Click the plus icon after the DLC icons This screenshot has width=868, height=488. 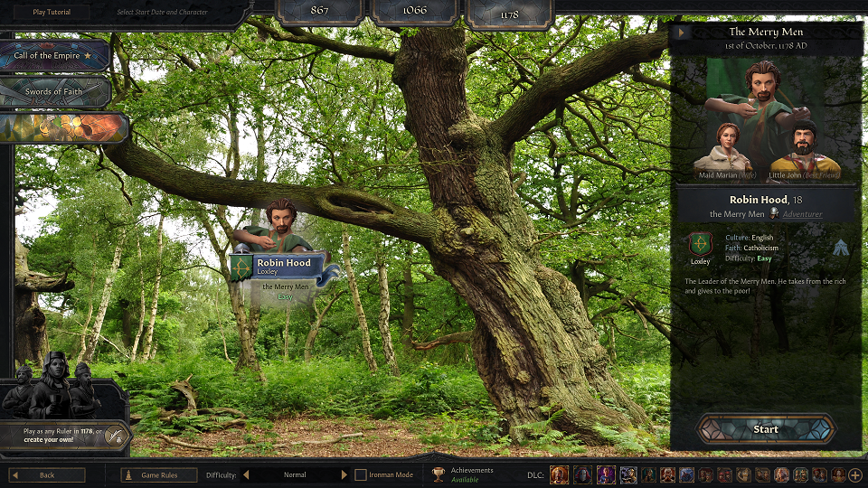point(855,474)
